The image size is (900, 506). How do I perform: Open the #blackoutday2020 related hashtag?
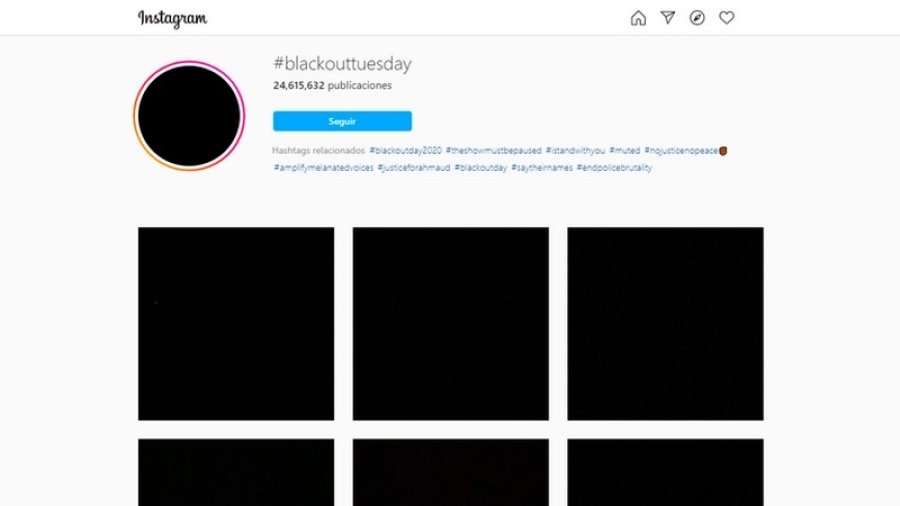pyautogui.click(x=405, y=150)
